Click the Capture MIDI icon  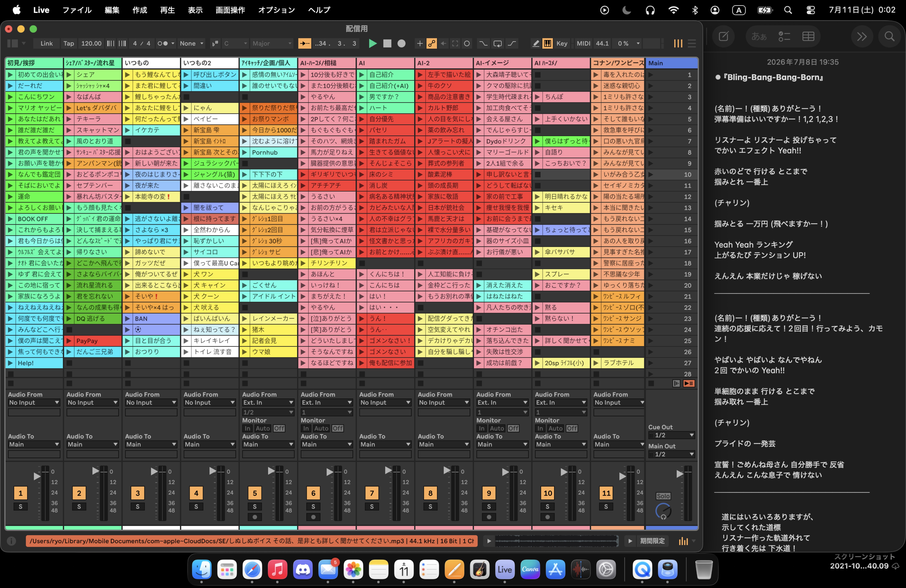point(455,43)
